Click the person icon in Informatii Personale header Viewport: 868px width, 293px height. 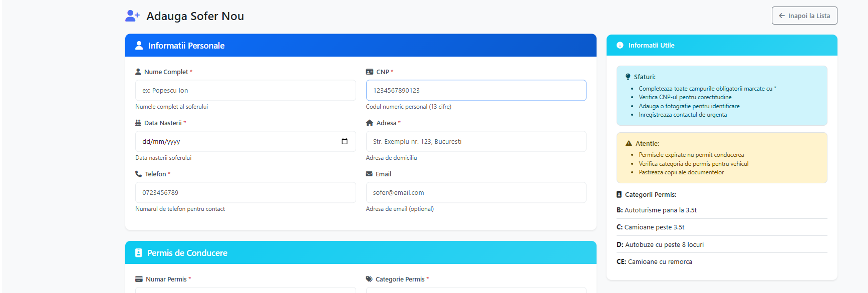click(139, 46)
